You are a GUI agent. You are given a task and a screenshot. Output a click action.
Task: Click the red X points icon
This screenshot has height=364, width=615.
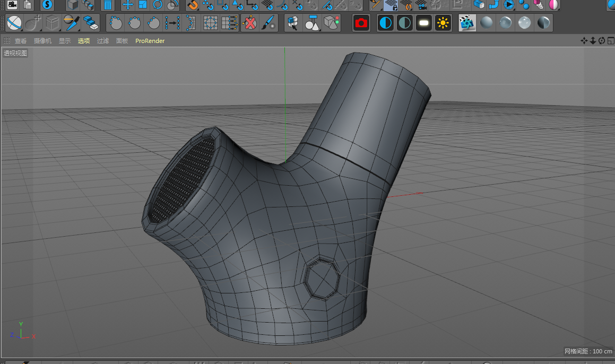click(x=249, y=23)
